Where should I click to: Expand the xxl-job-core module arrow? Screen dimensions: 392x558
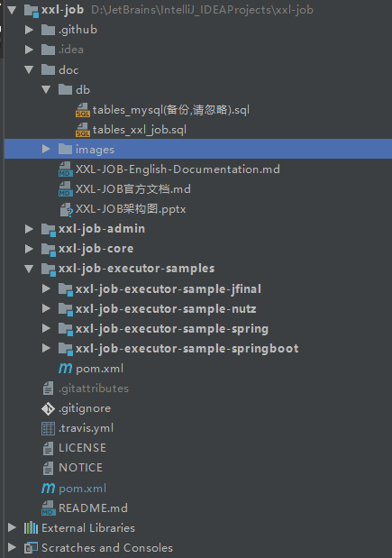[29, 249]
